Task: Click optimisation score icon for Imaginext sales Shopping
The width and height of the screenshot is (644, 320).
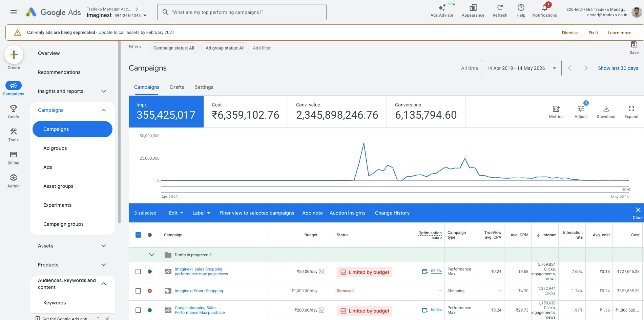Action: 425,272
